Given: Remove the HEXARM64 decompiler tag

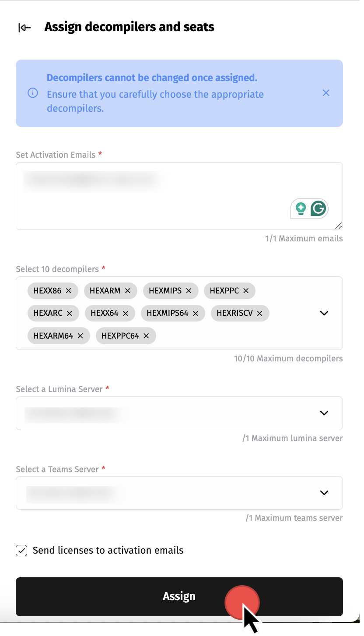Looking at the screenshot, I should tap(80, 336).
